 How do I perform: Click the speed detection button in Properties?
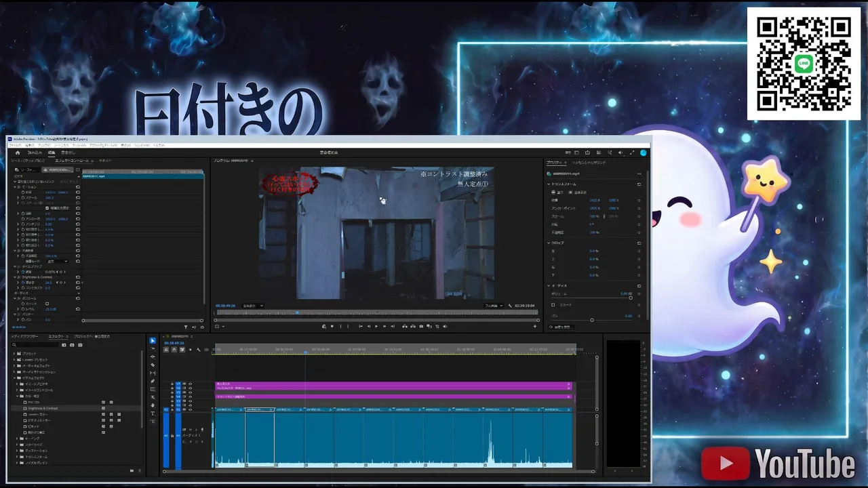pyautogui.click(x=561, y=327)
